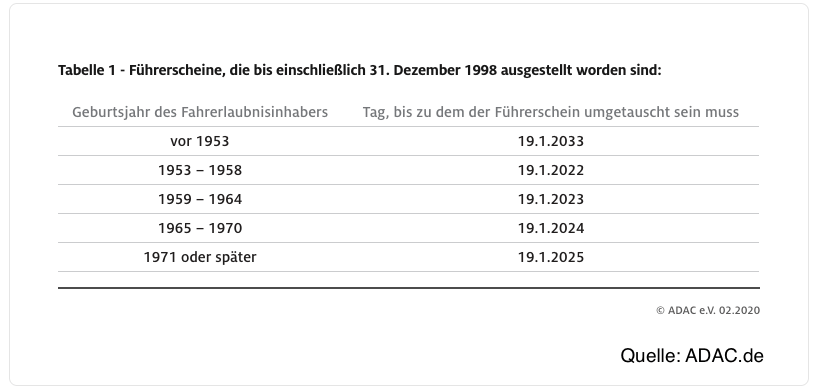The height and width of the screenshot is (389, 816).
Task: Click the 'Quelle: ADAC.de' source text
Action: 692,356
